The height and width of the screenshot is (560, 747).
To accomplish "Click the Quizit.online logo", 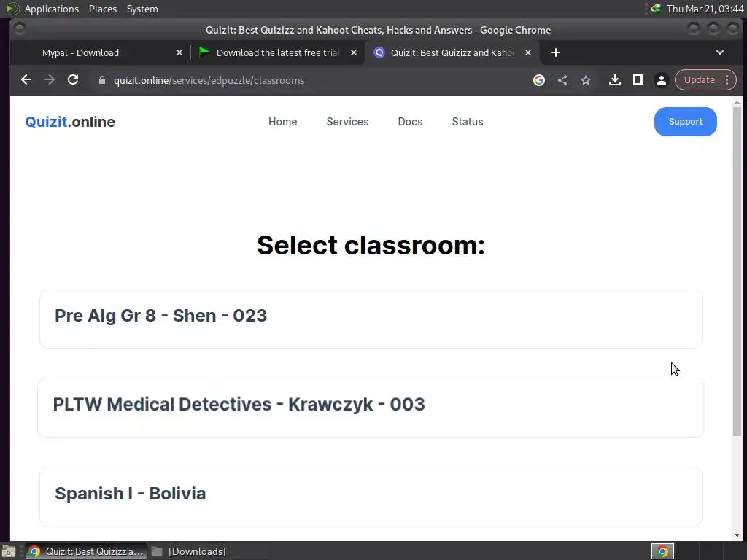I will (x=70, y=122).
